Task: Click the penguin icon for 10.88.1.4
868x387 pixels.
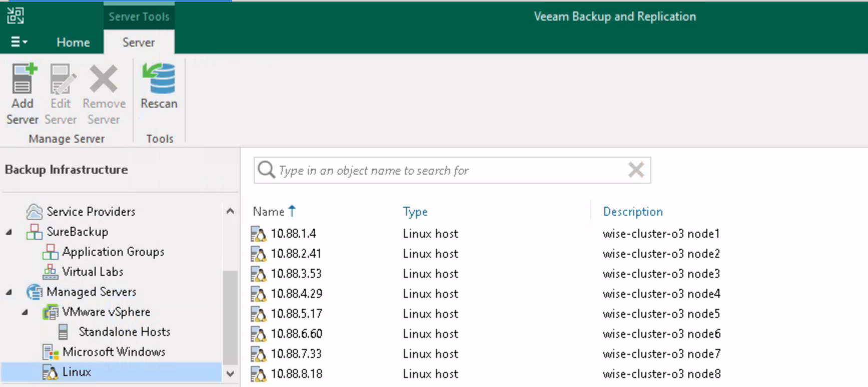Action: [x=258, y=234]
